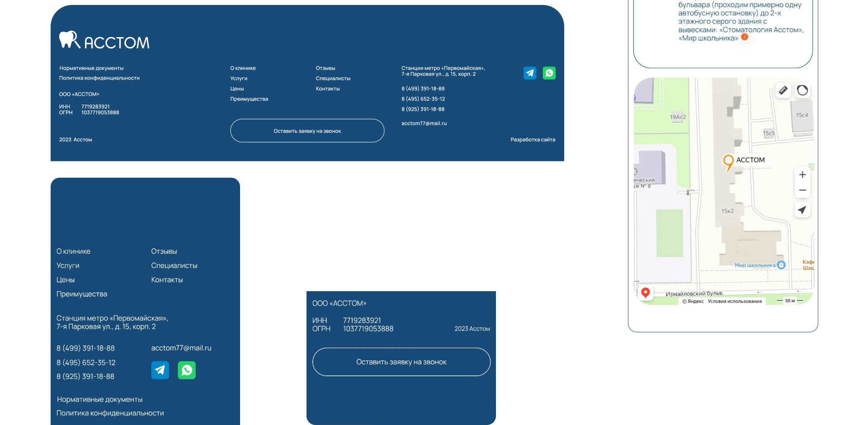The width and height of the screenshot is (868, 425).
Task: Click the orange info dot after «Мир школьника»
Action: click(x=745, y=37)
